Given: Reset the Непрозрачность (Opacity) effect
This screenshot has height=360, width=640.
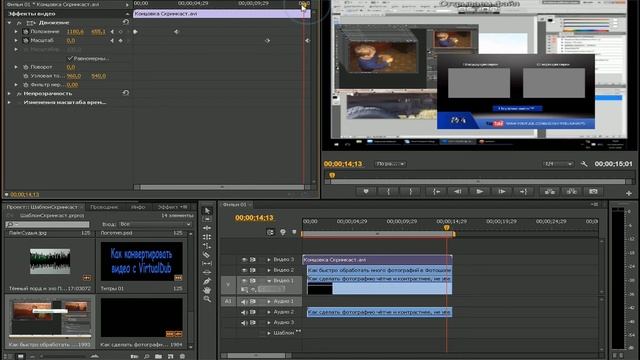Looking at the screenshot, I should click(126, 93).
